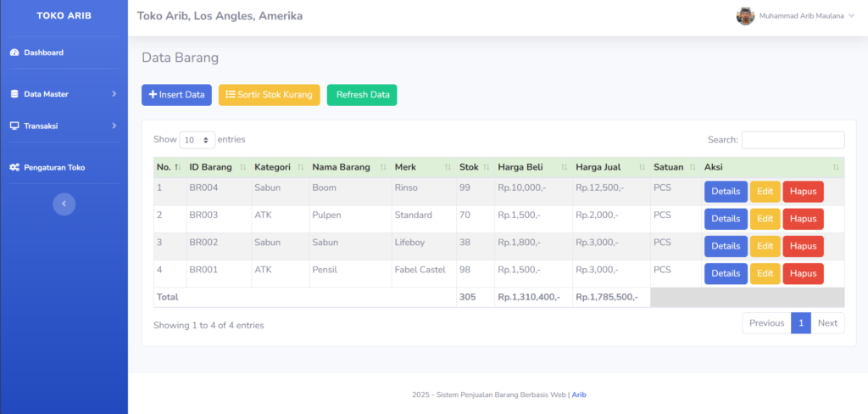
Task: Open the show entries count dropdown
Action: (198, 140)
